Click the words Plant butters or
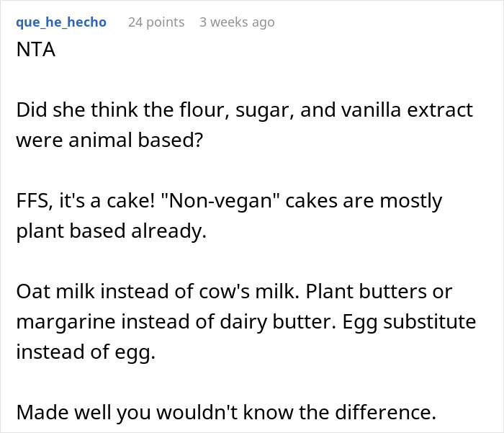504x433 pixels. 379,292
